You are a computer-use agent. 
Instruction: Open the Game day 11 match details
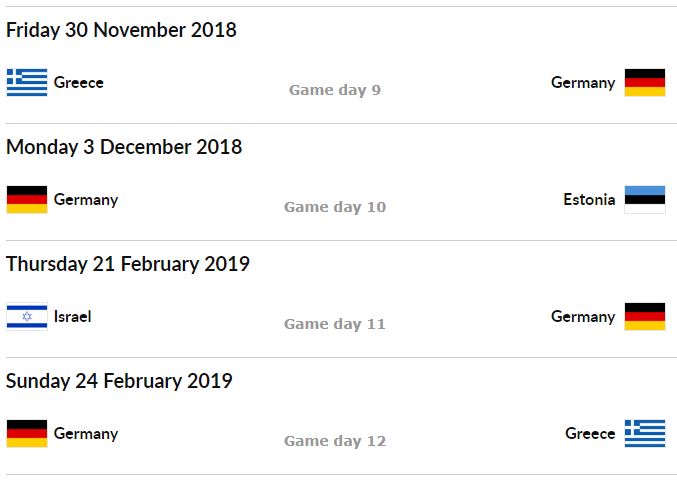[335, 324]
